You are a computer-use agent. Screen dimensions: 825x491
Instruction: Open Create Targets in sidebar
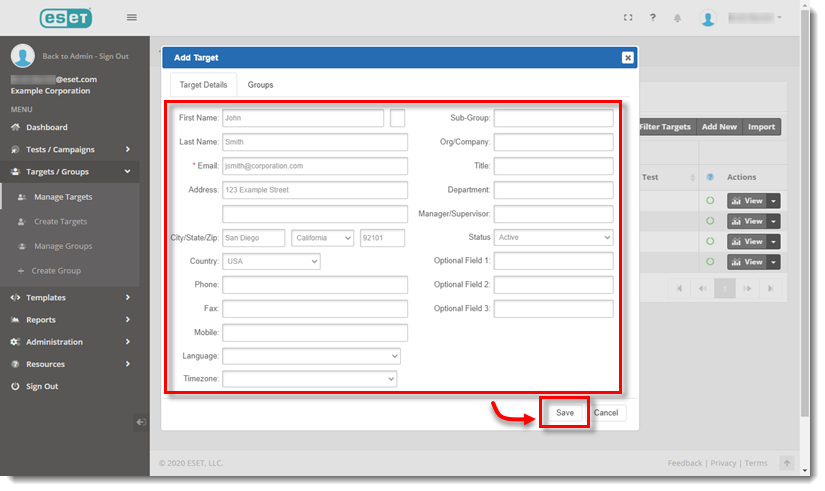click(x=60, y=222)
